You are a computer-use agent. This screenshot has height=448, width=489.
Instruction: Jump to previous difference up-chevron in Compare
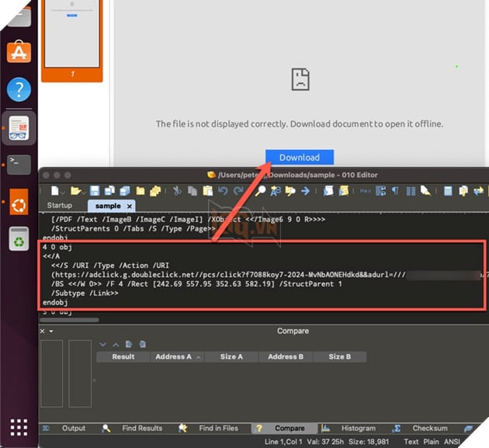116,345
